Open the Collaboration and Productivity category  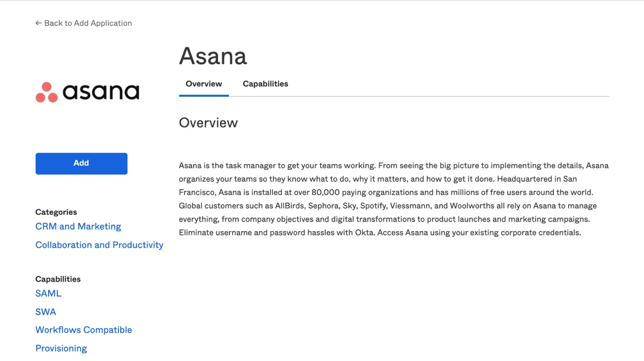coord(99,244)
